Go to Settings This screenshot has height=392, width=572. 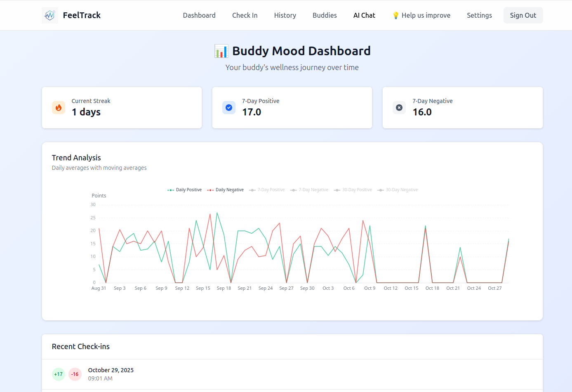479,15
